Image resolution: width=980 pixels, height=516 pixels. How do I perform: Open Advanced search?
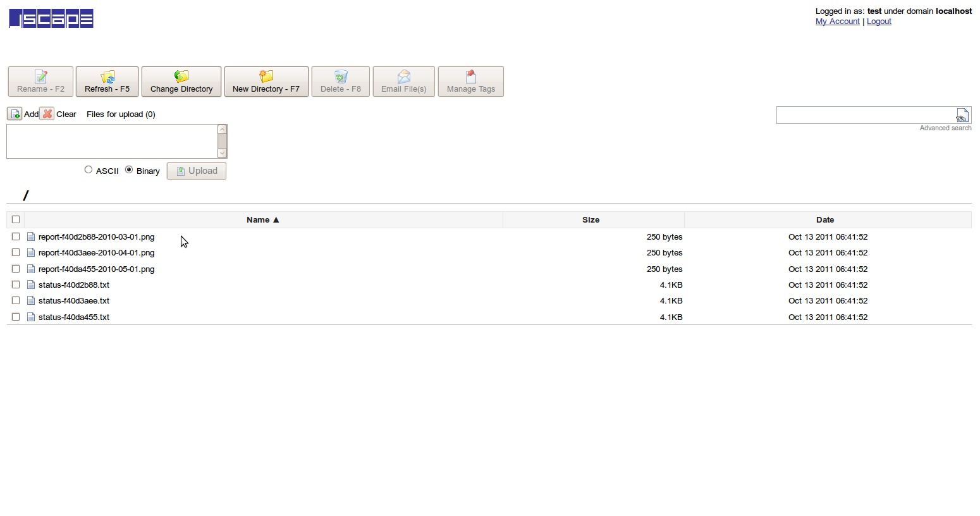pos(945,127)
